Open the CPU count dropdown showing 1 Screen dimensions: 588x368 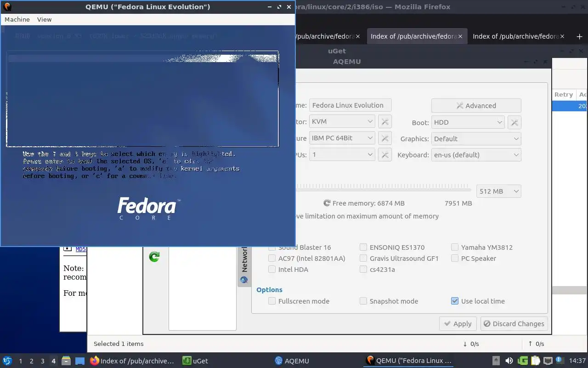pyautogui.click(x=342, y=155)
